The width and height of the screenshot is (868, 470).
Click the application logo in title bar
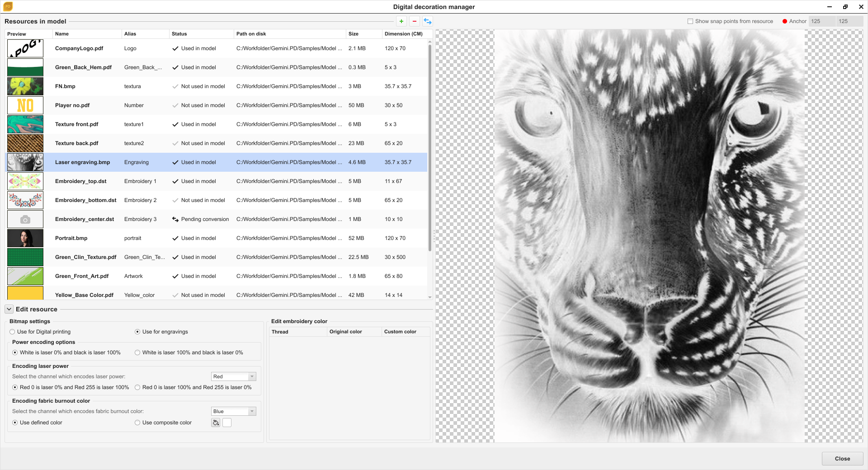[8, 7]
